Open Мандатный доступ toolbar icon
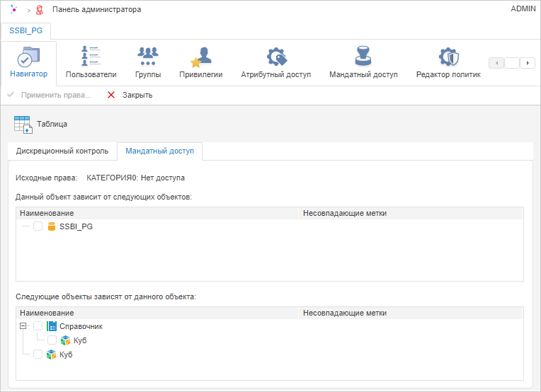This screenshot has width=541, height=392. pos(363,57)
